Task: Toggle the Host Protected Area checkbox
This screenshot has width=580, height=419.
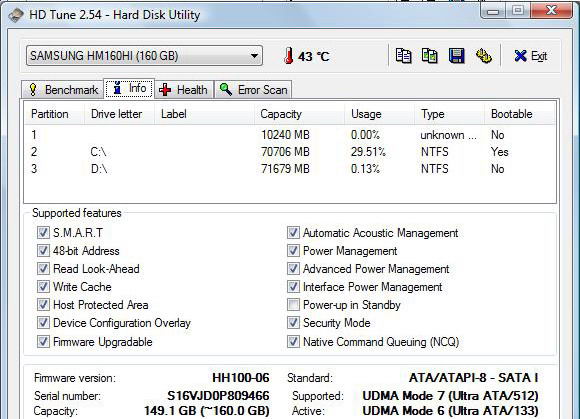Action: coord(43,305)
